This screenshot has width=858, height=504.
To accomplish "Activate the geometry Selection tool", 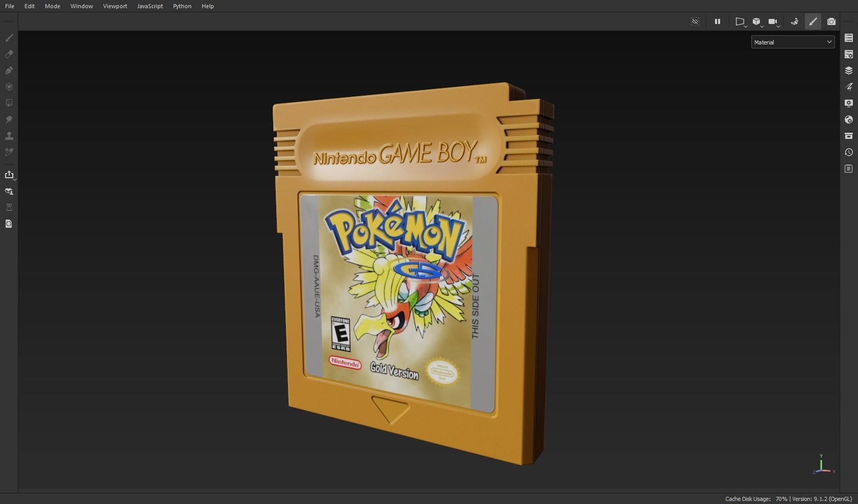I will click(9, 103).
